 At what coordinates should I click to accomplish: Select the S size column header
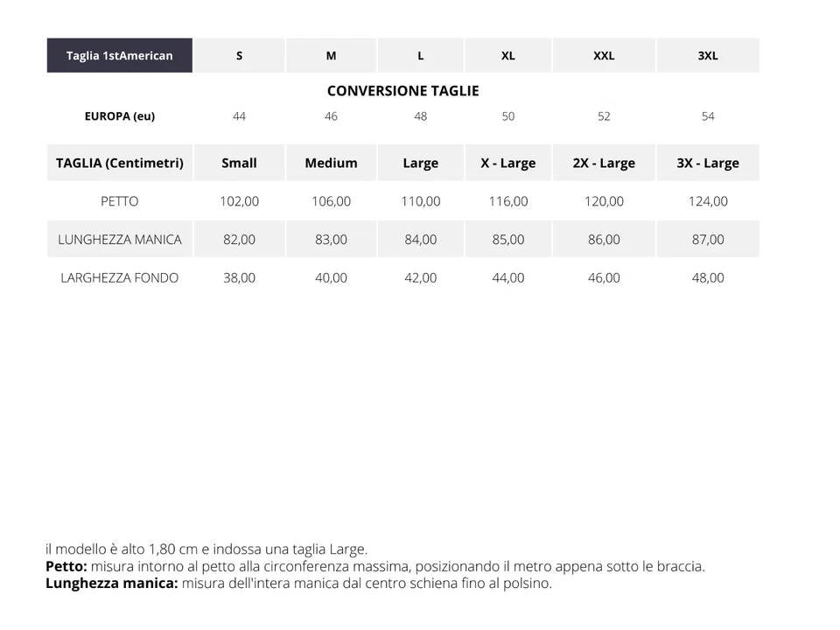point(239,55)
